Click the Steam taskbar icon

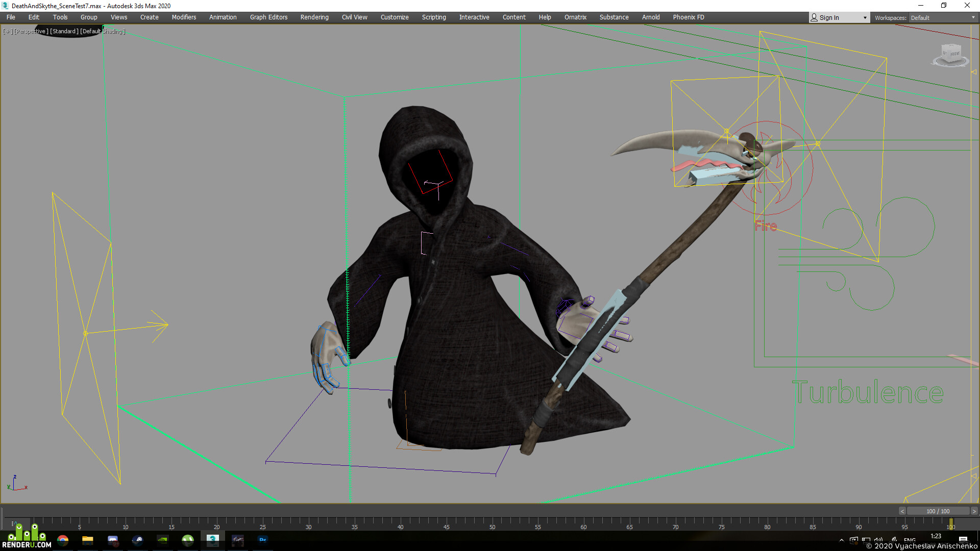point(138,540)
